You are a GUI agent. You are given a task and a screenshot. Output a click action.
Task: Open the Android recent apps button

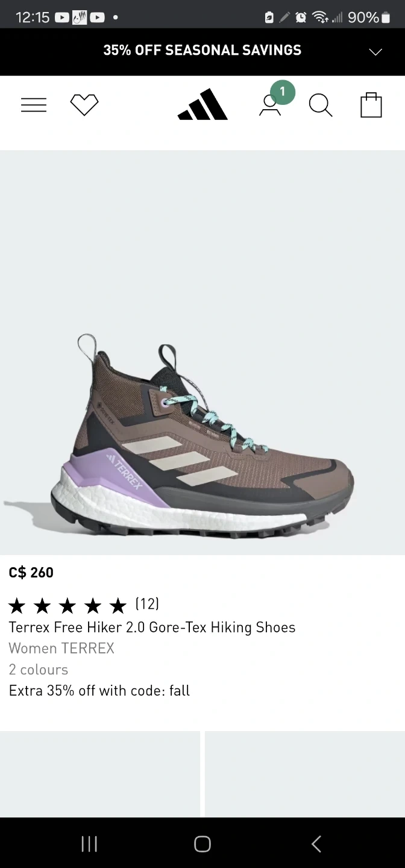click(89, 844)
